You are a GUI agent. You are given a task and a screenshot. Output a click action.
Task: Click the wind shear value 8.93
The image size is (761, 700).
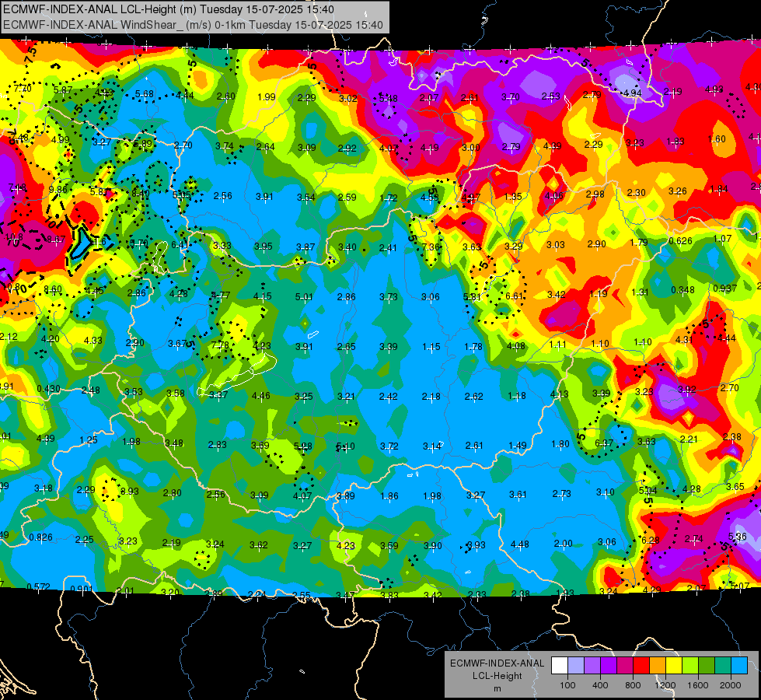coord(130,491)
